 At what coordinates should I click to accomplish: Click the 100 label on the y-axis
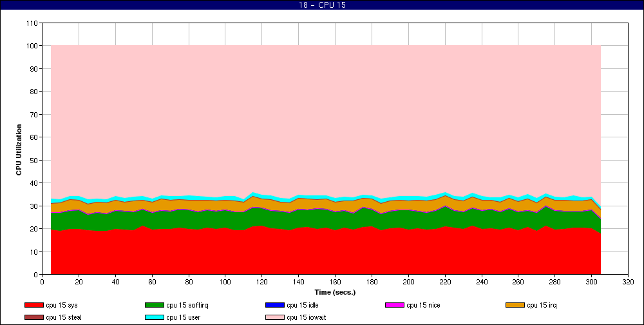tap(33, 46)
